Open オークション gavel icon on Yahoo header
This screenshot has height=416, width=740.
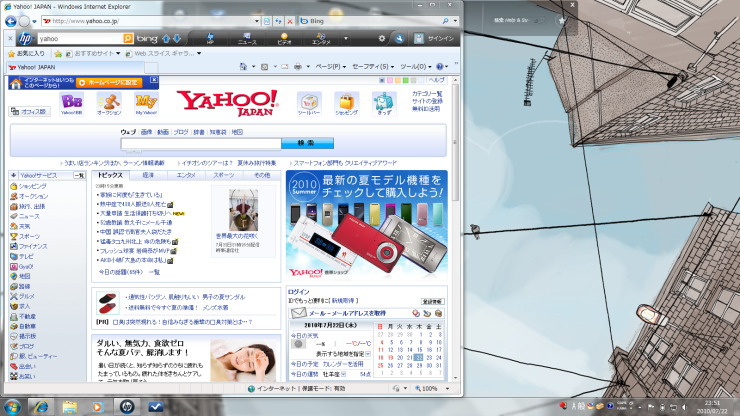click(109, 104)
